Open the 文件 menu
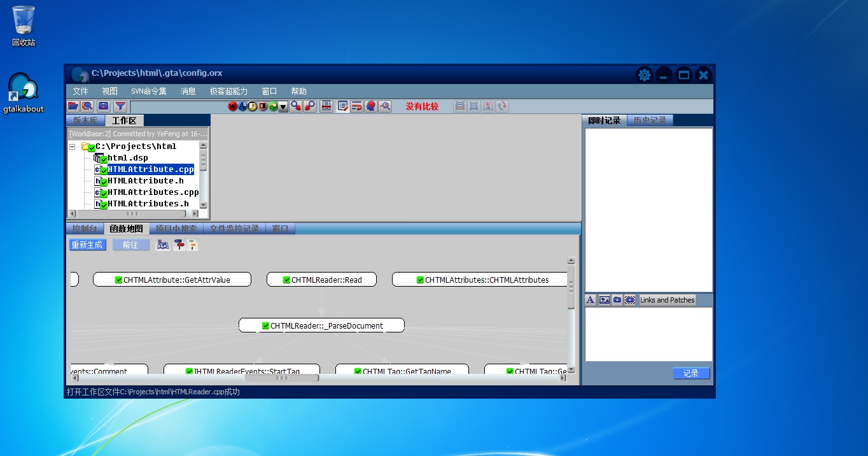 [80, 92]
